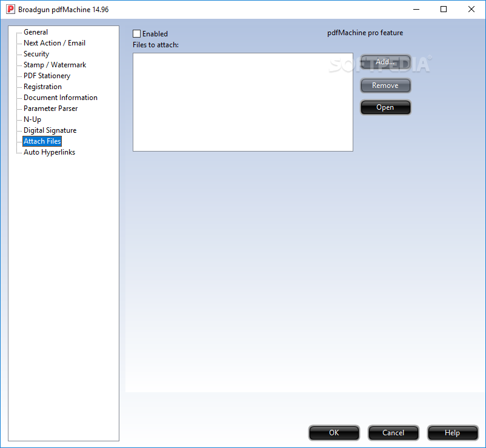Maximize the pdfMachine window
This screenshot has width=486, height=448.
tap(444, 9)
